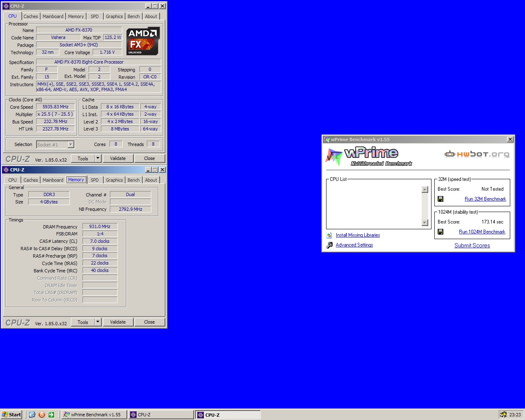Close the wPrime Benchmark window
This screenshot has width=525, height=420.
510,139
